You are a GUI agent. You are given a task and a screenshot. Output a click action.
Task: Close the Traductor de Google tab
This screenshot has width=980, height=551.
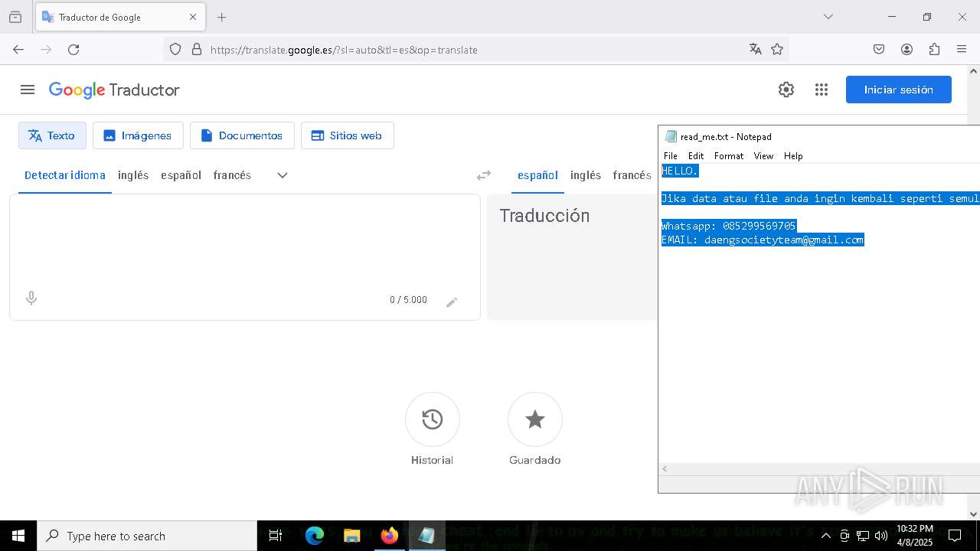point(193,17)
